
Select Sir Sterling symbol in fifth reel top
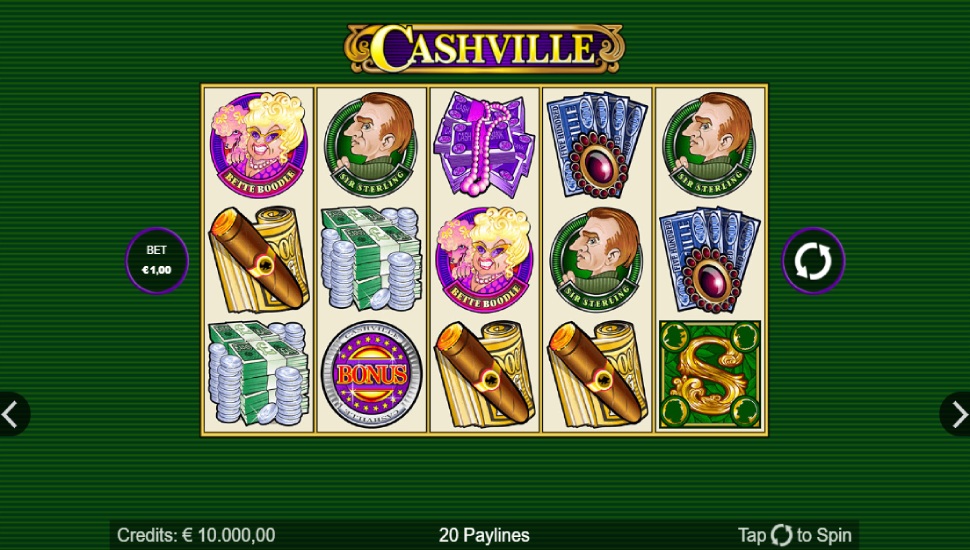tap(710, 144)
